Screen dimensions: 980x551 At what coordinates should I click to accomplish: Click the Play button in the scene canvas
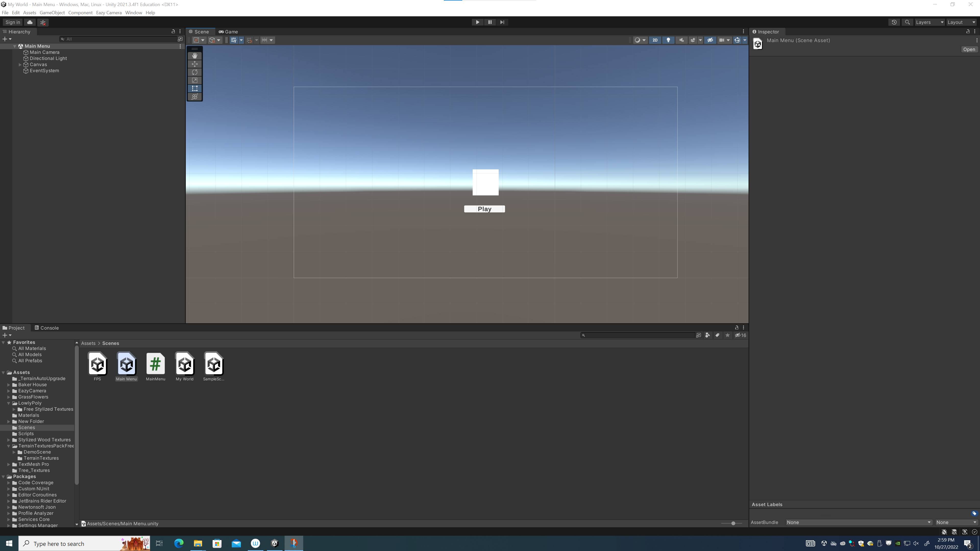click(x=484, y=209)
